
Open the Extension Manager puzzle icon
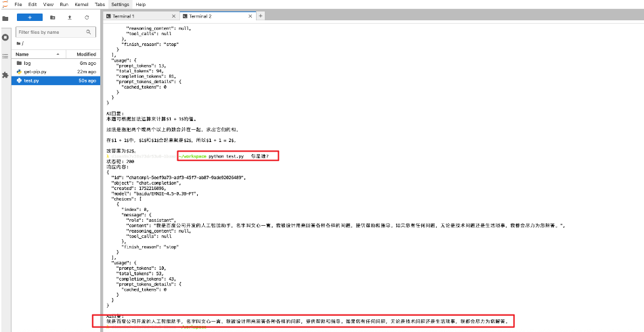pos(5,75)
